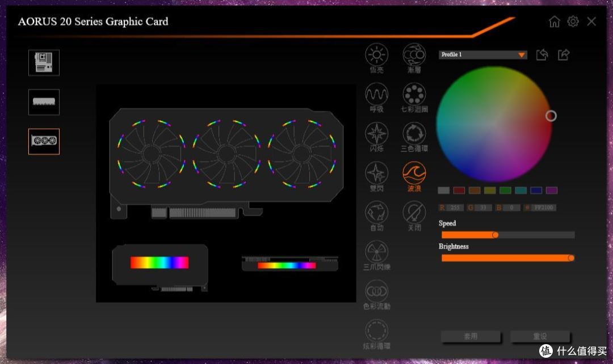This screenshot has height=364, width=613.
Task: Open the Profile 1 dropdown
Action: coord(483,54)
